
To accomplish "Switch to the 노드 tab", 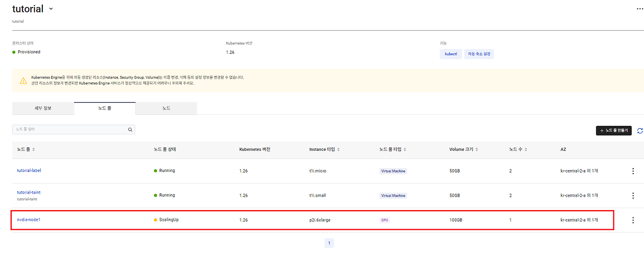I will coord(166,108).
